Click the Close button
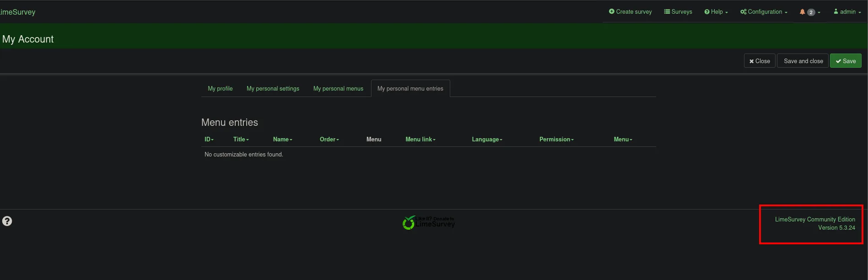Screen dimensions: 868x280 click(x=760, y=61)
